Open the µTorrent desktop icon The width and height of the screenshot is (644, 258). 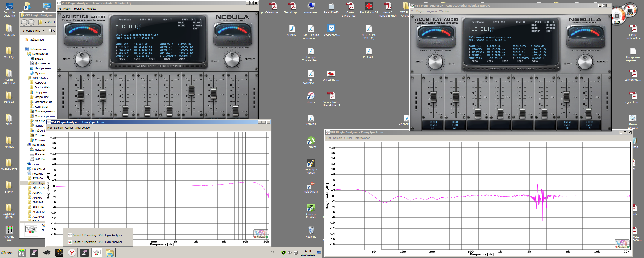tap(311, 142)
